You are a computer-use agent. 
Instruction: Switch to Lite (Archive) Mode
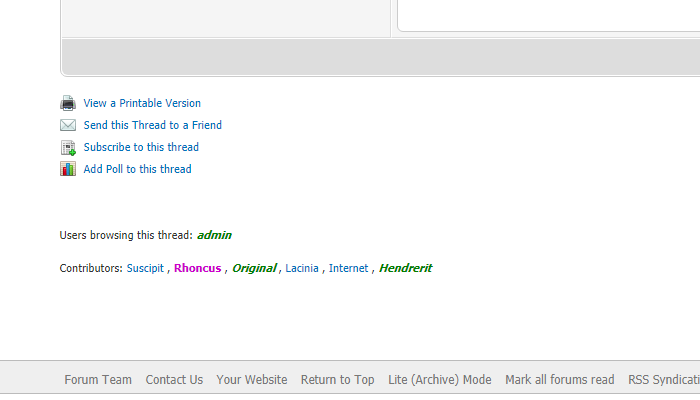click(x=440, y=380)
